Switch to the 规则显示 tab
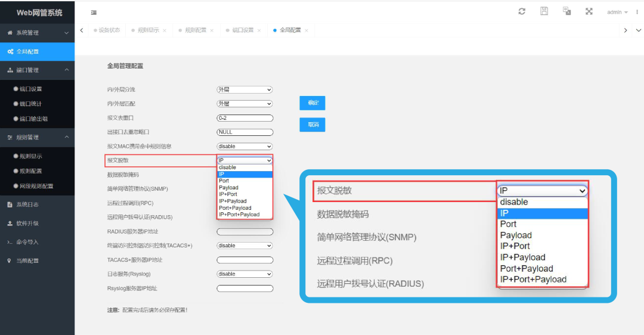Screen dimensions: 644x335 (148, 30)
